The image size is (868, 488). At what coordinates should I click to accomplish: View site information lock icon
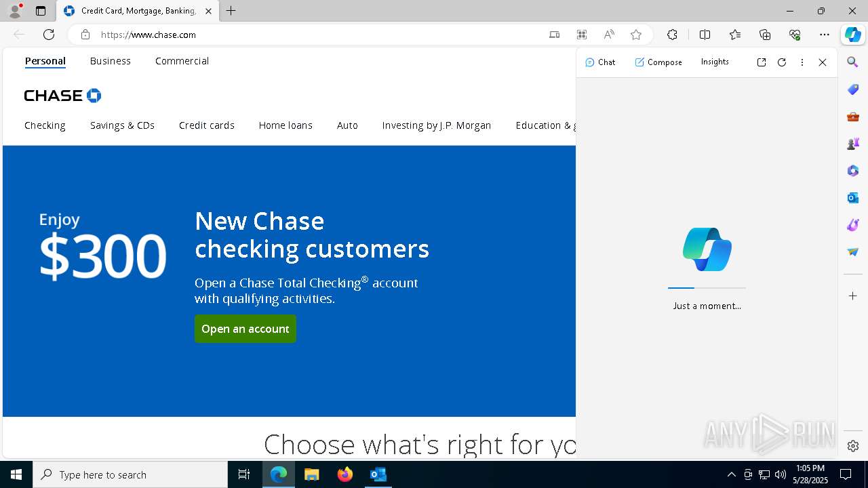pos(85,35)
